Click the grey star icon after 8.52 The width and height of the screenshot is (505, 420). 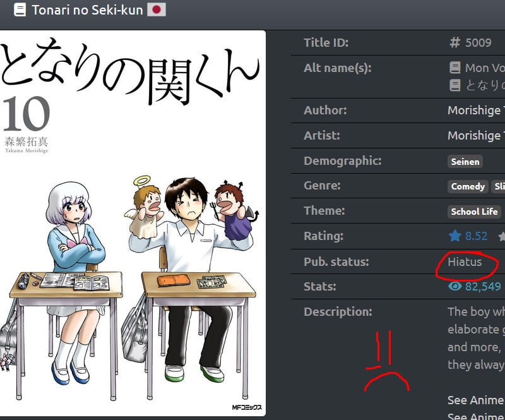coord(501,237)
